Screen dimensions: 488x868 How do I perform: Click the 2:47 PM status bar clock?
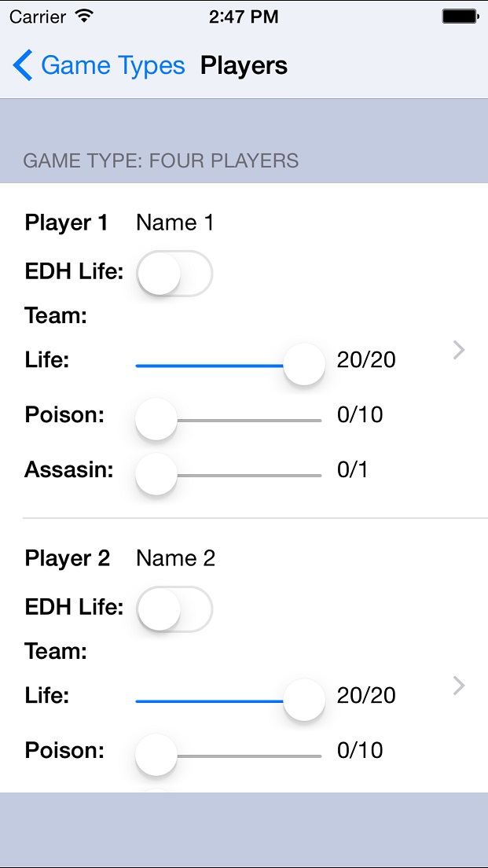[x=244, y=17]
